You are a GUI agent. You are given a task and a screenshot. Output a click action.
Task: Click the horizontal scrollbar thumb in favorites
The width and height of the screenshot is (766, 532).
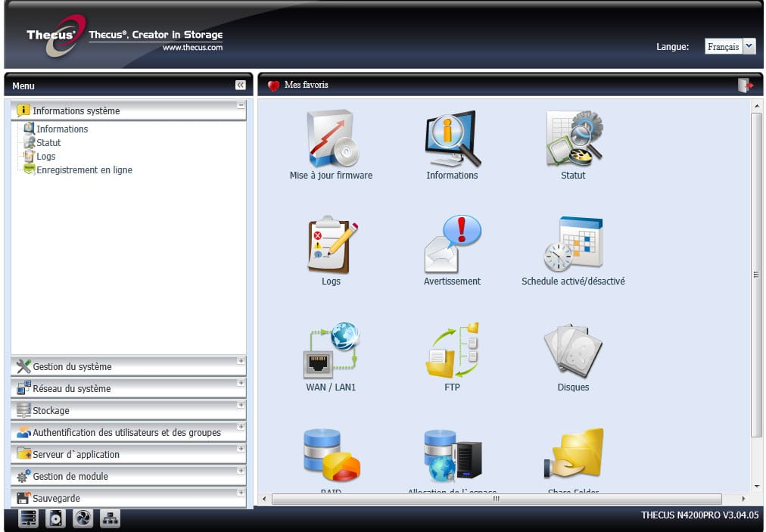[x=497, y=499]
